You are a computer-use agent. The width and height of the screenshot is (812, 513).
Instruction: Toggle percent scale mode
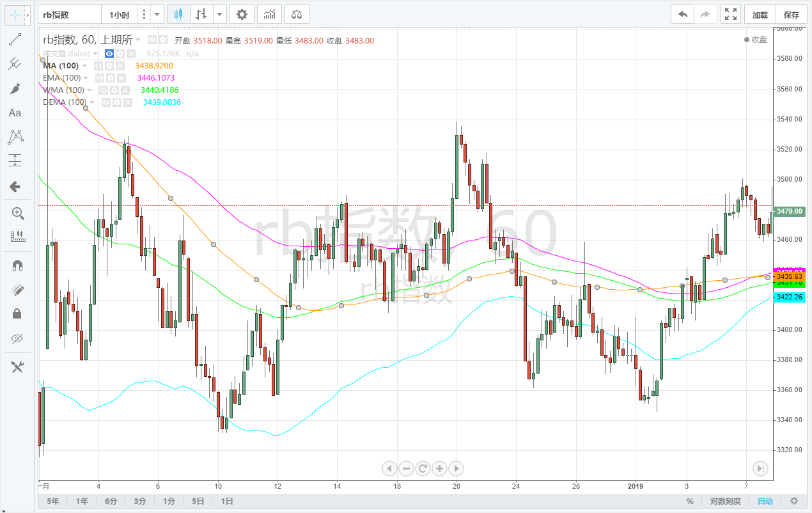[x=690, y=501]
